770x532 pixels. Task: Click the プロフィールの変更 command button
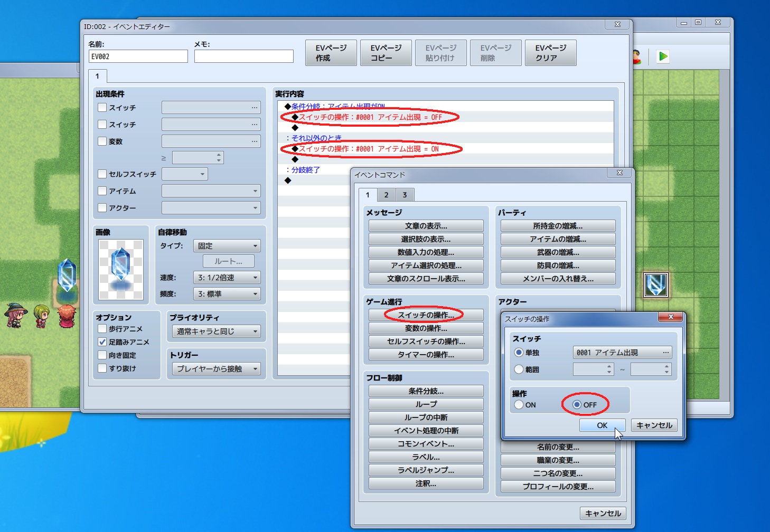pos(558,487)
